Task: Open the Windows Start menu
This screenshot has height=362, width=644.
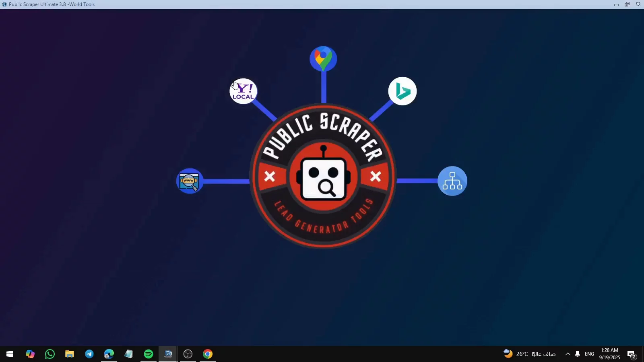Action: click(x=9, y=354)
